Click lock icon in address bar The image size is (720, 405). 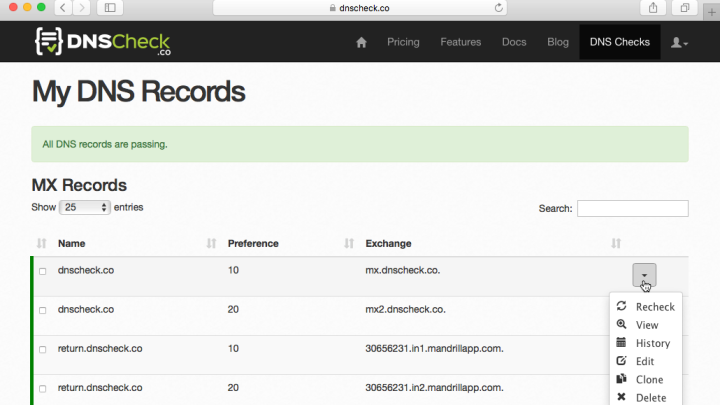point(333,8)
